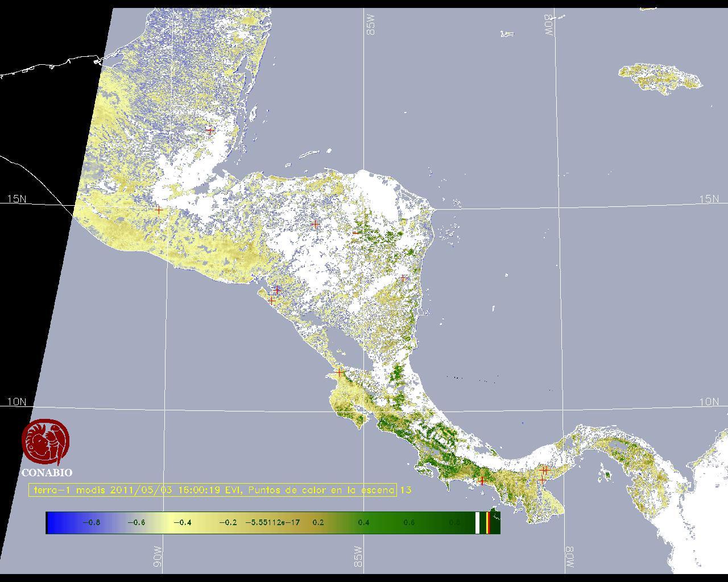Click the CONABIO red circular logo

tap(45, 442)
